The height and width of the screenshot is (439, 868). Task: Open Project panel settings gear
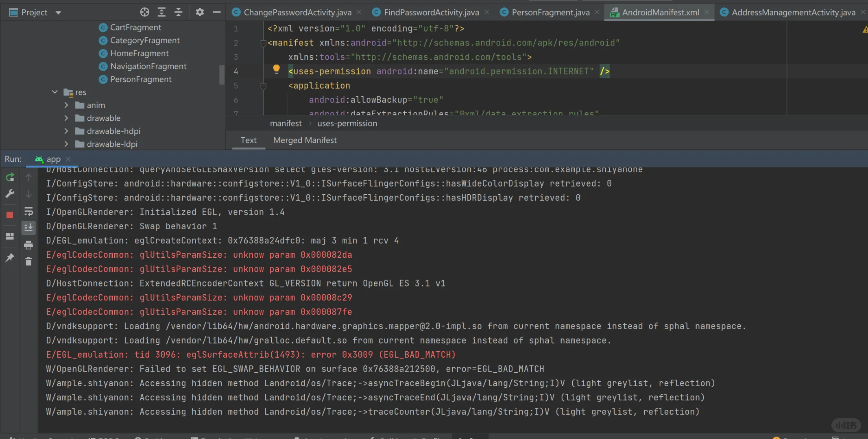[x=199, y=12]
